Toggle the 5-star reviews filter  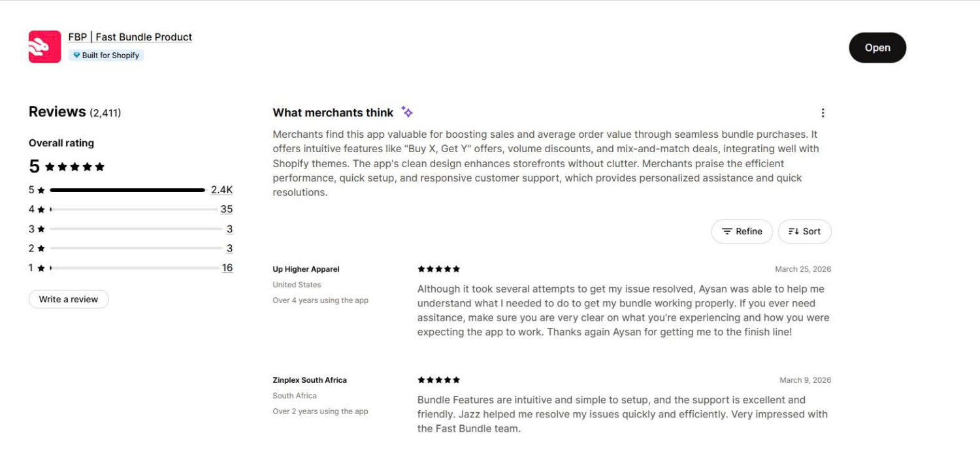tap(222, 189)
